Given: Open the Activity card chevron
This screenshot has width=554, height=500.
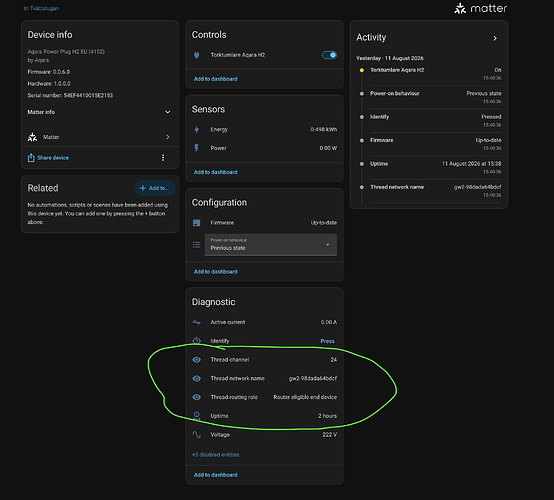Looking at the screenshot, I should coord(495,38).
